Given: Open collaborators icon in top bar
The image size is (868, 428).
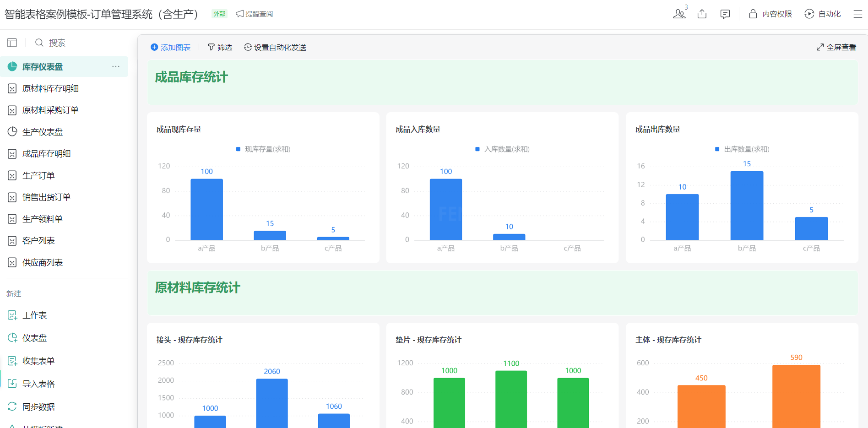Looking at the screenshot, I should pos(679,14).
